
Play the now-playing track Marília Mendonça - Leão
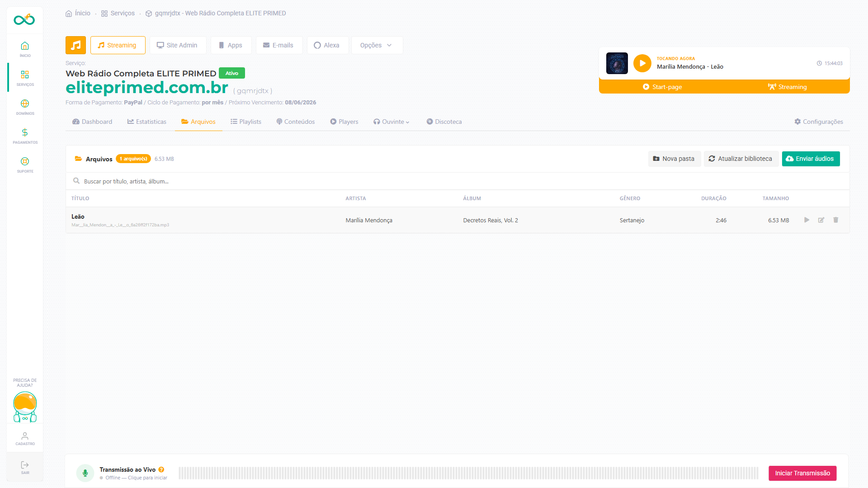642,63
